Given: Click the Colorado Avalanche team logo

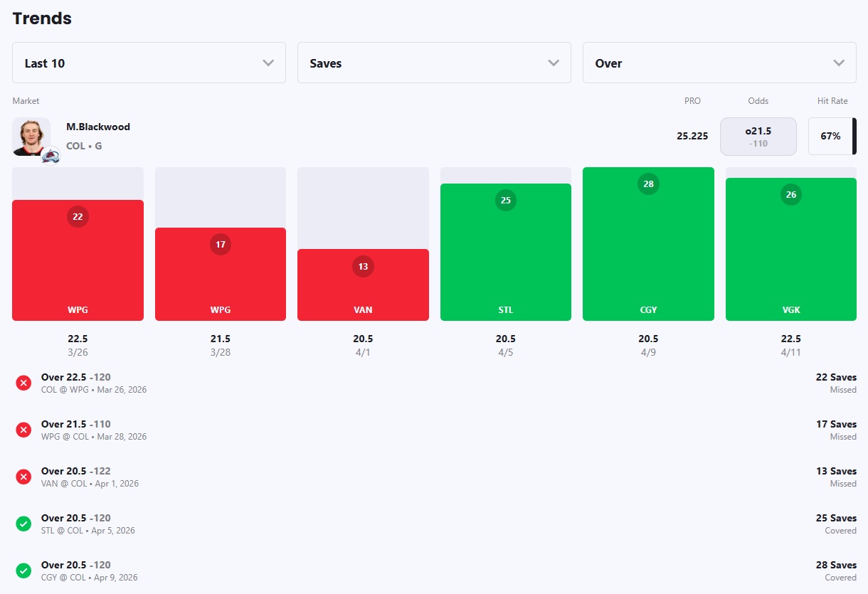Looking at the screenshot, I should coord(51,156).
